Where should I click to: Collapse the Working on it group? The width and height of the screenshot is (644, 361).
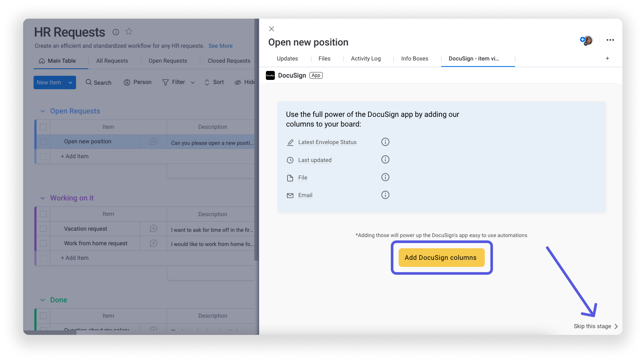point(42,198)
